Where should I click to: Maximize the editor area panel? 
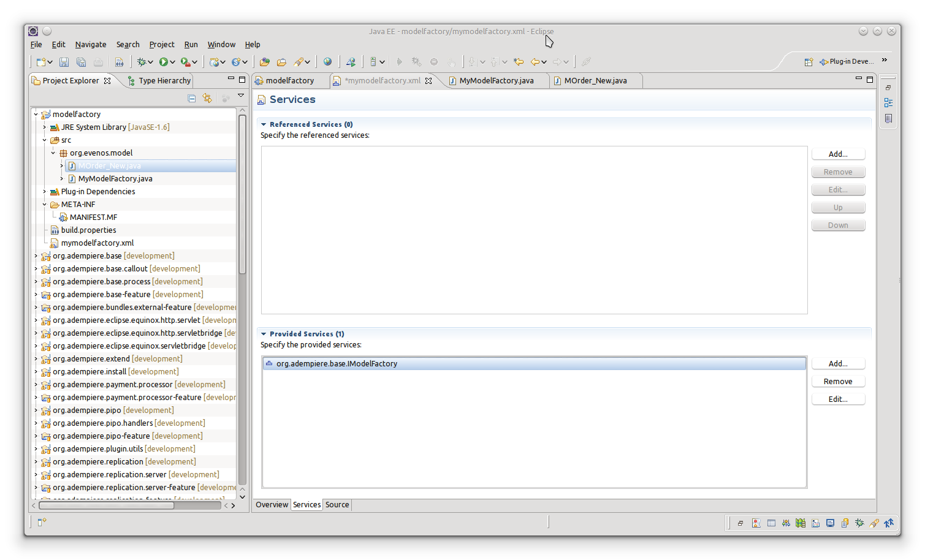pos(870,79)
